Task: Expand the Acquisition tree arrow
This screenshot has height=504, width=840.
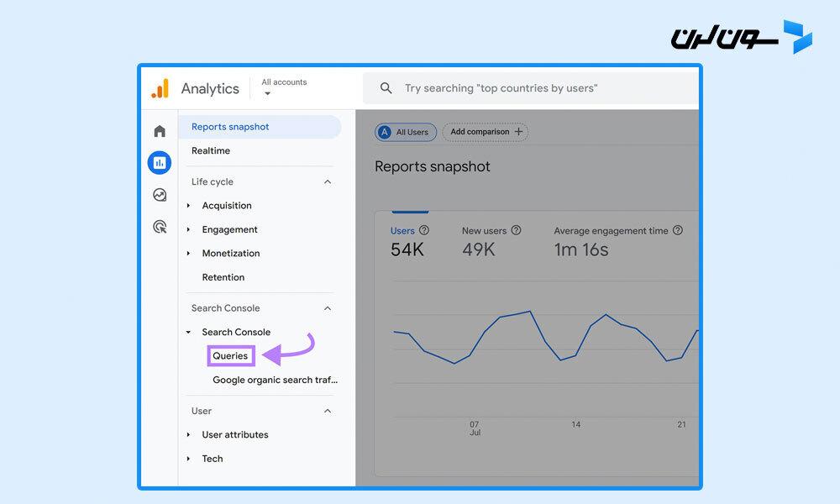Action: (x=188, y=206)
